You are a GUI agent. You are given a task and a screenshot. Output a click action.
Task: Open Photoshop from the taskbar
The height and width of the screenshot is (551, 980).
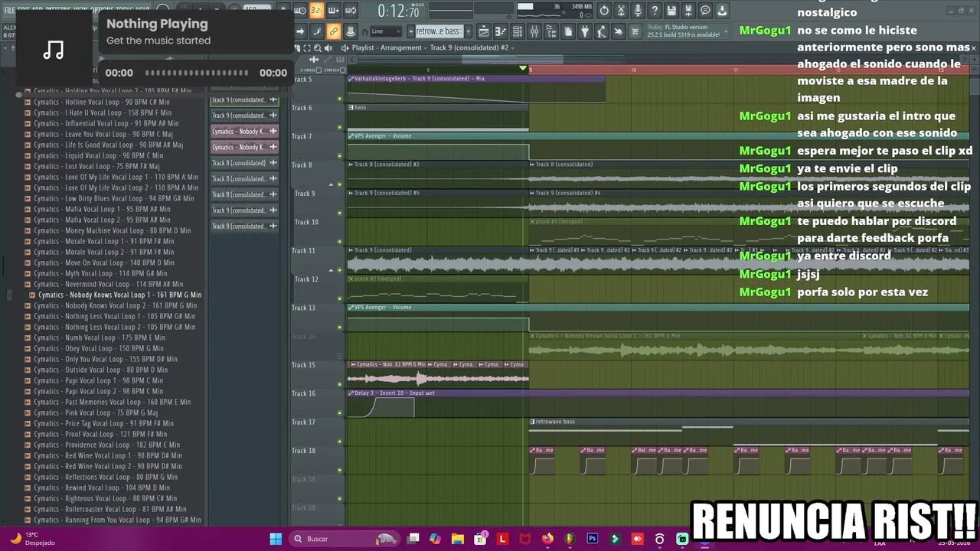[x=593, y=539]
